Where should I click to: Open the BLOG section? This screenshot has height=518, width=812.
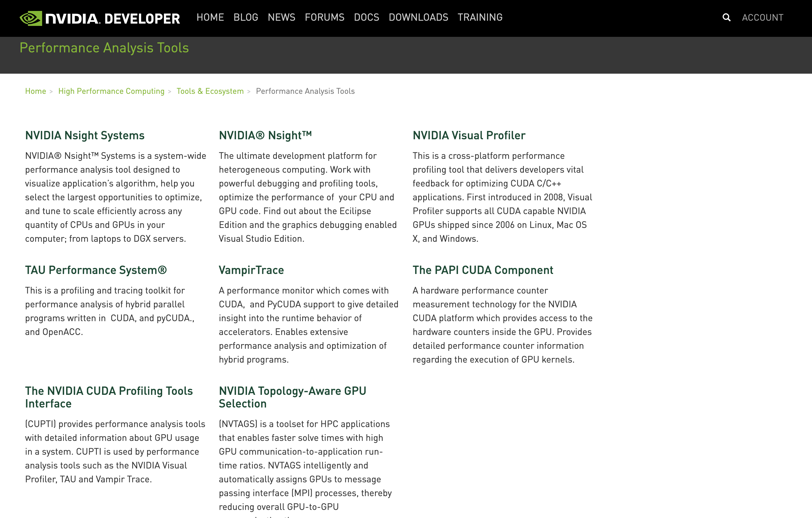(246, 17)
